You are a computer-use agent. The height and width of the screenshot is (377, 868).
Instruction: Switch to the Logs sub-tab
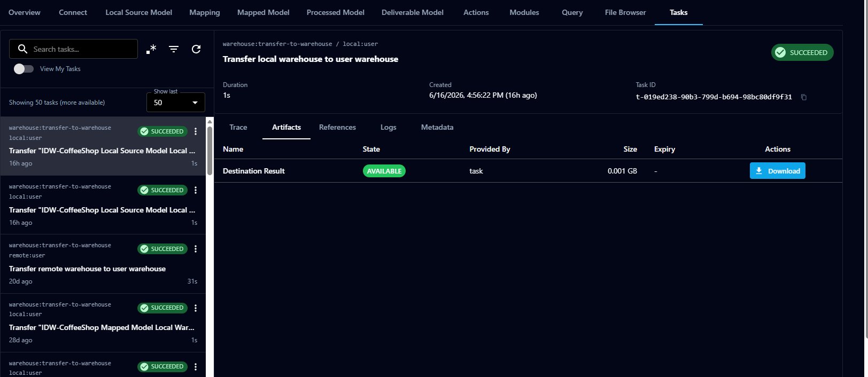(389, 127)
